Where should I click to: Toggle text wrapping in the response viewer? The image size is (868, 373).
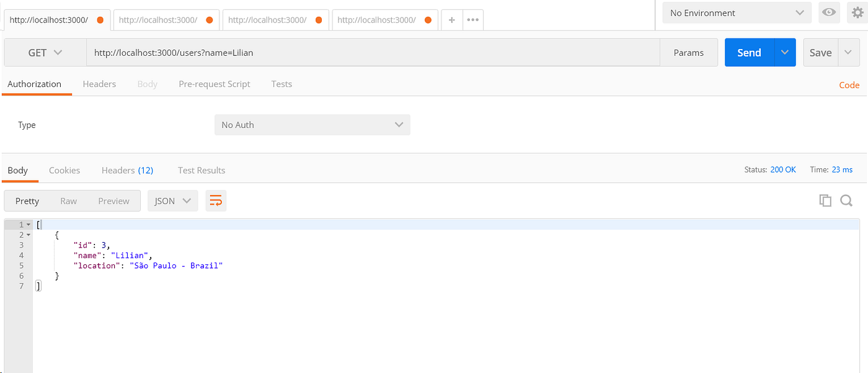[x=216, y=200]
